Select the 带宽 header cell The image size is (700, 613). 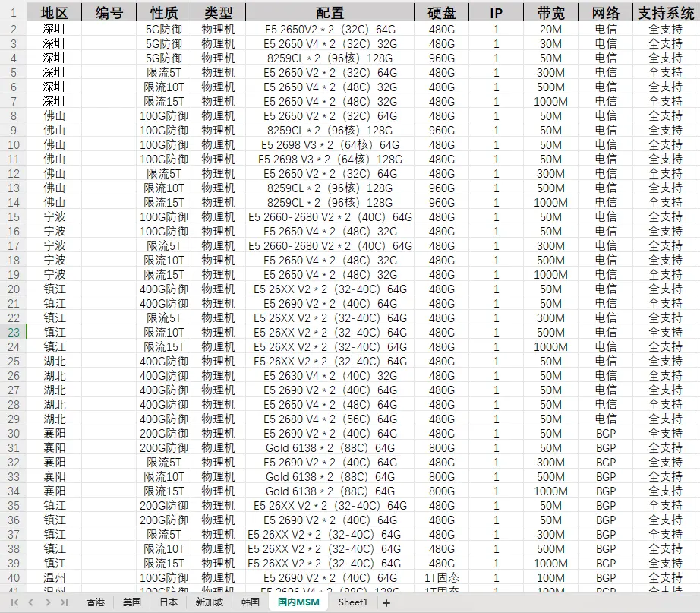click(550, 12)
